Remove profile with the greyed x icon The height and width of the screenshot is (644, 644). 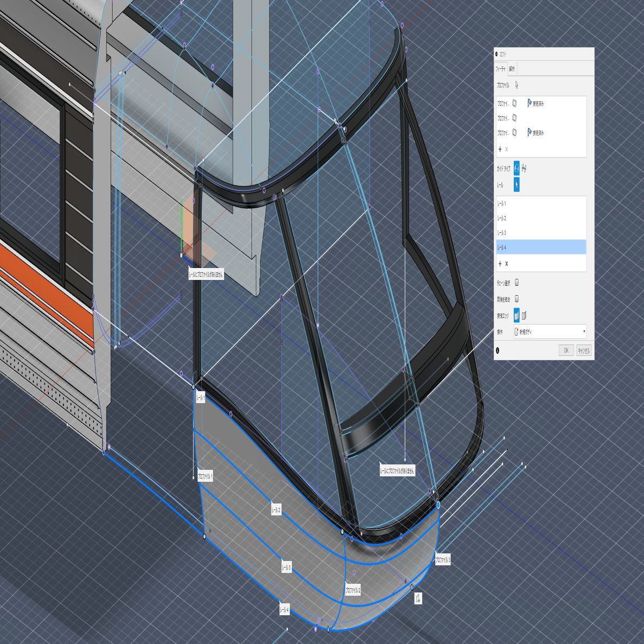(506, 149)
